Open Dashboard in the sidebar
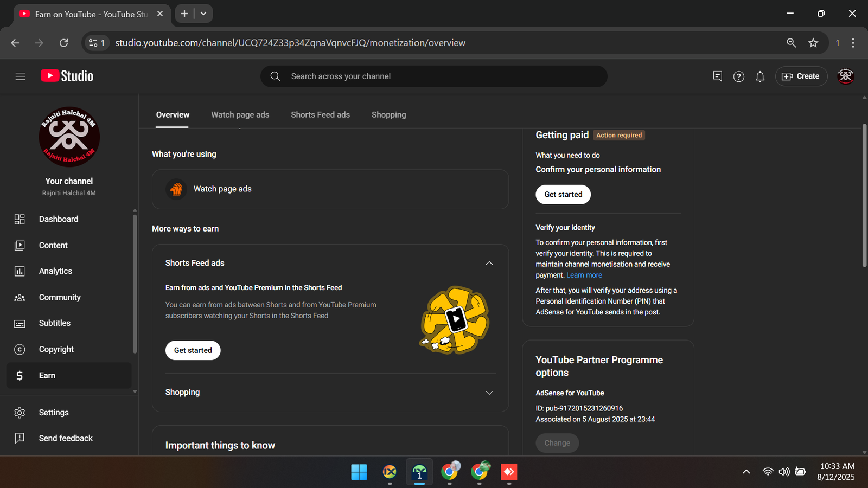 [69, 219]
